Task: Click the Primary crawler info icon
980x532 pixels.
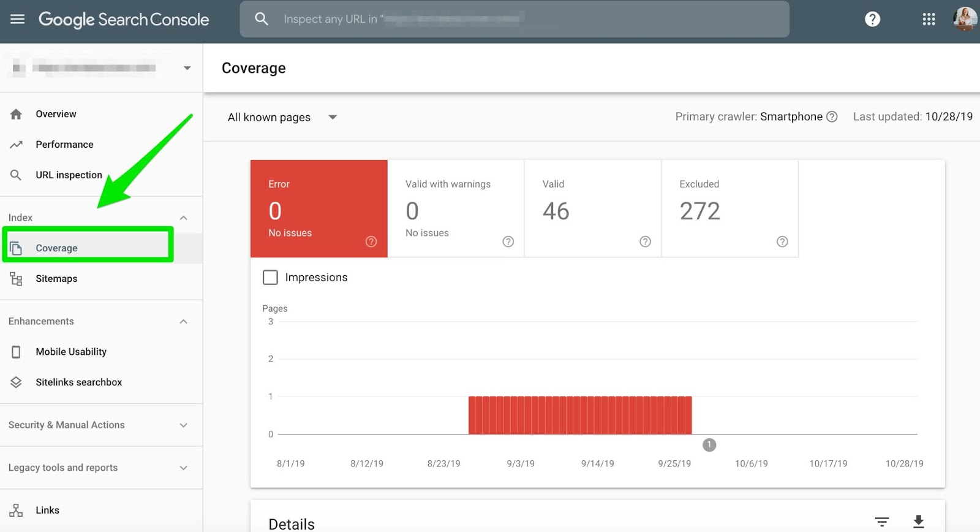Action: click(x=832, y=116)
